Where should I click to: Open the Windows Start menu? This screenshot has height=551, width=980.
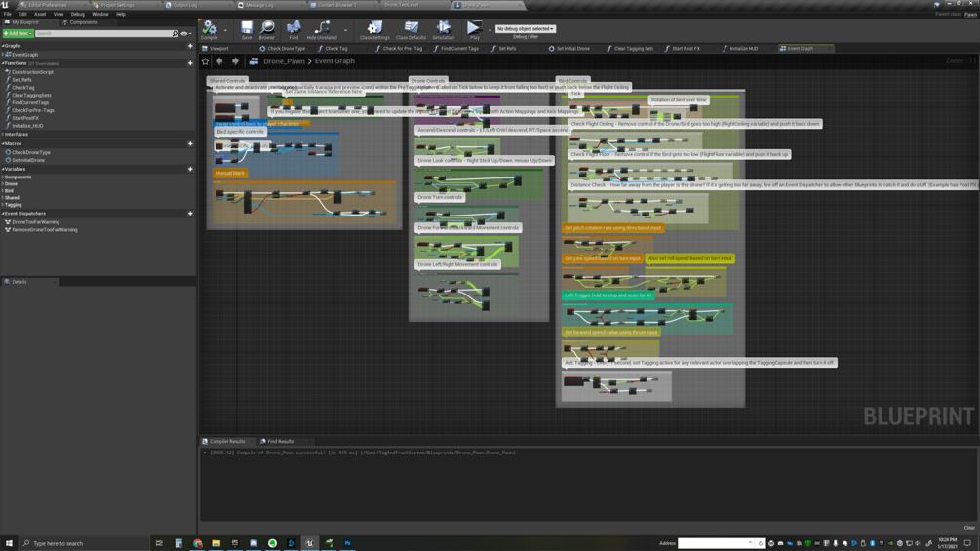9,543
